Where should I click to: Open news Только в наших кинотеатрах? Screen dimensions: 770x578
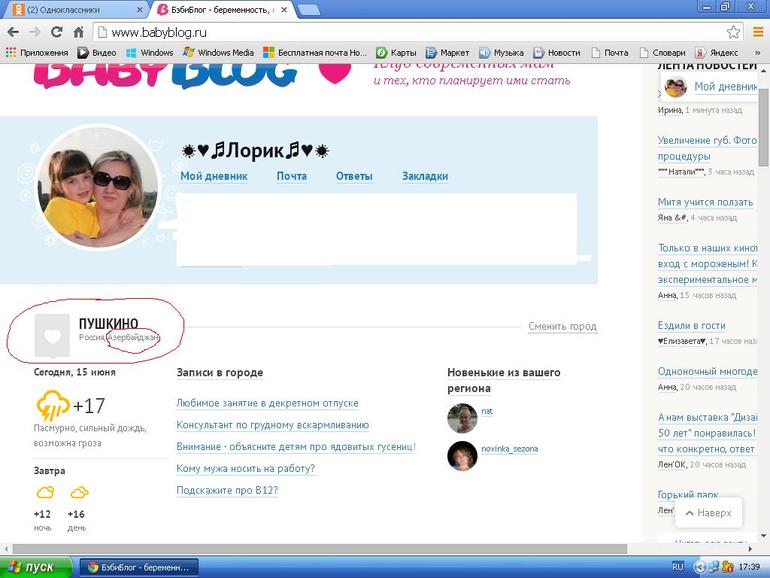click(x=707, y=264)
